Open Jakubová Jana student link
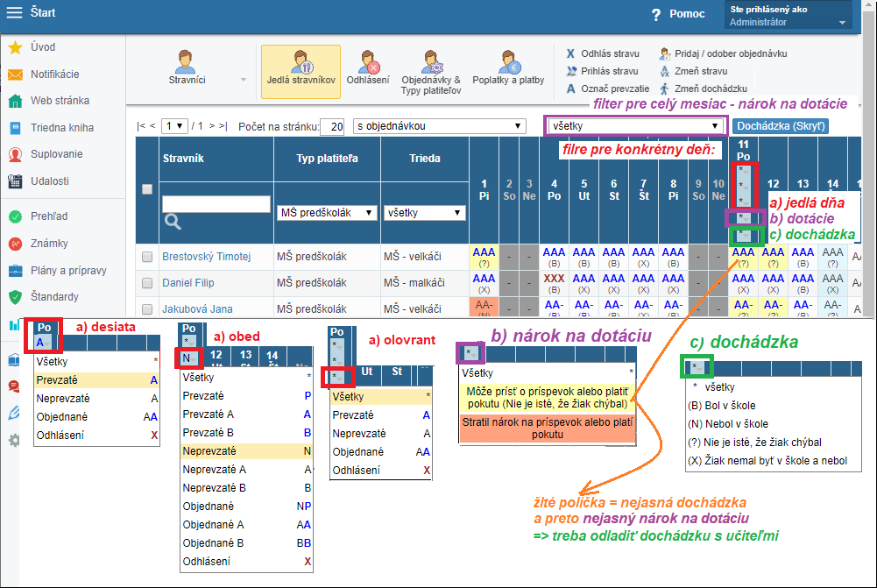The image size is (877, 588). click(x=197, y=308)
